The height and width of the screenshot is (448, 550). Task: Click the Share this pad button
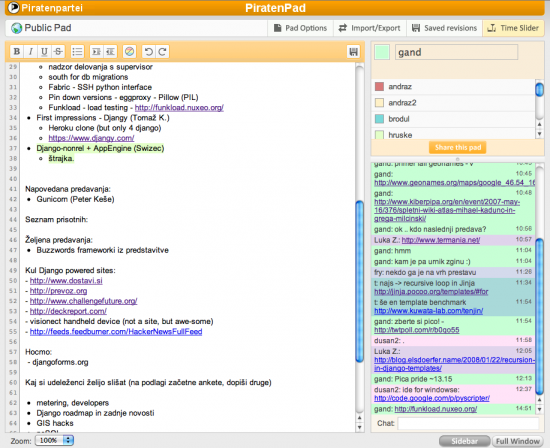pyautogui.click(x=458, y=147)
